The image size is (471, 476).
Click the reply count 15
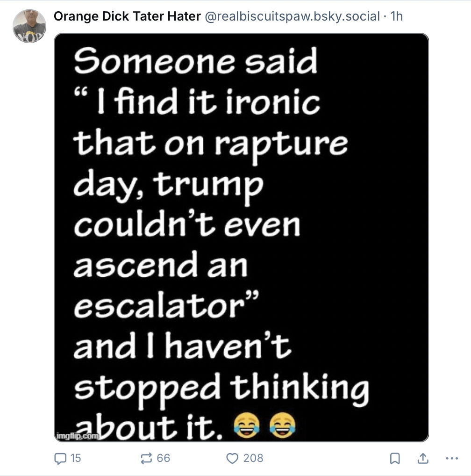[x=76, y=458]
